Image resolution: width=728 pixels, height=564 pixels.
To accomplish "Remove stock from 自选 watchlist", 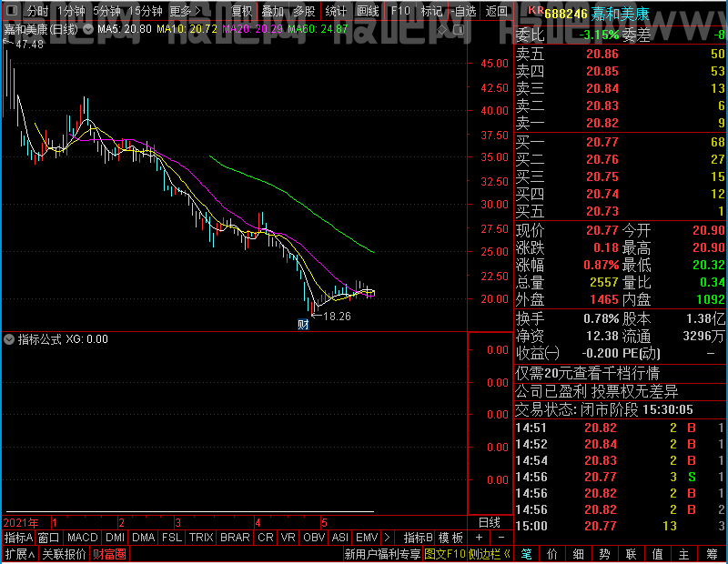I will click(464, 11).
